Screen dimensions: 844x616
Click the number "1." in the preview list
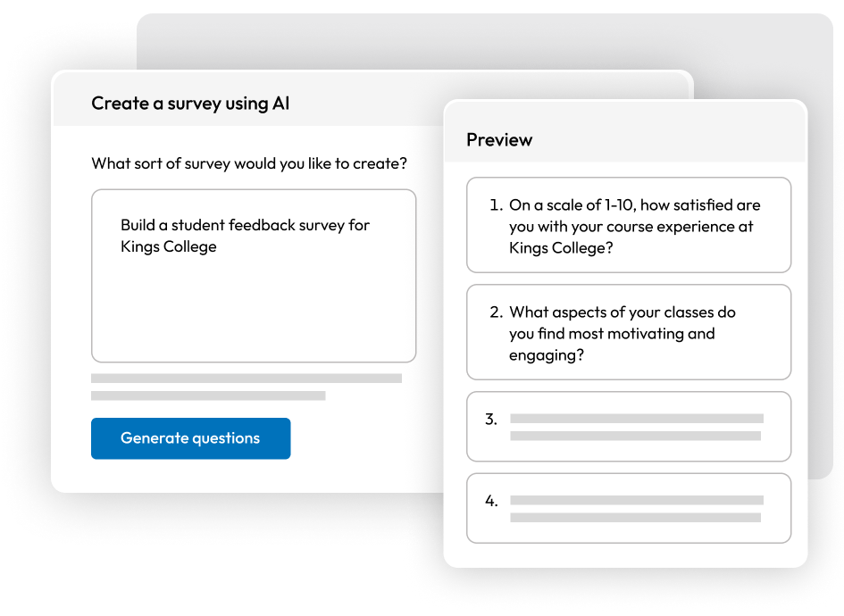(497, 205)
